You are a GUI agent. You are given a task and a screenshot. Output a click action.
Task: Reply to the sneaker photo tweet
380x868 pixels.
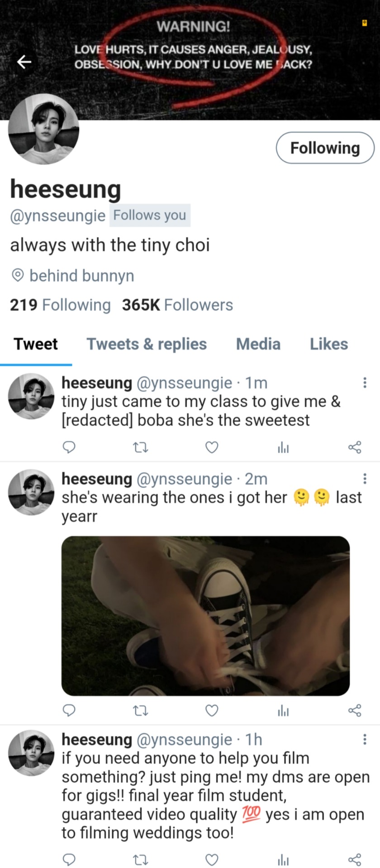click(68, 711)
